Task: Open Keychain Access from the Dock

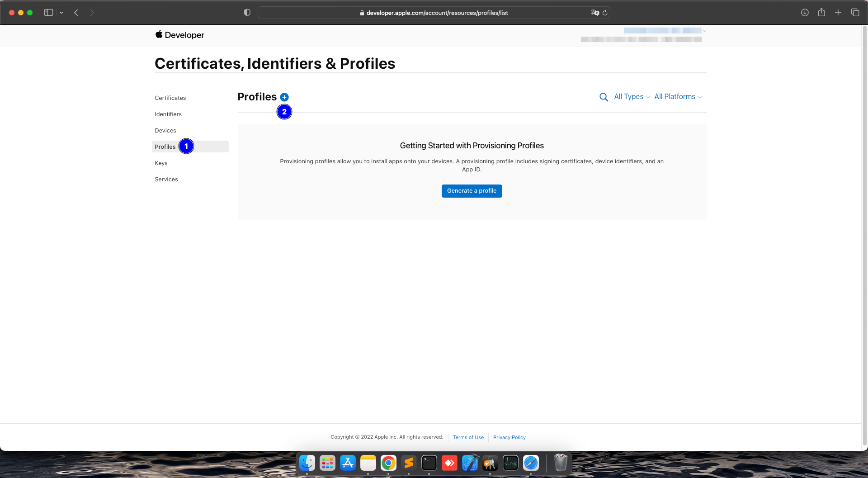Action: pos(490,463)
